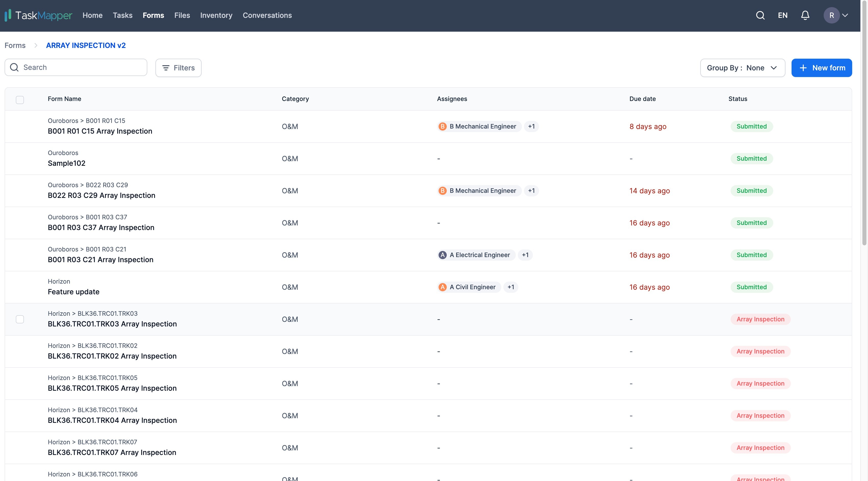This screenshot has width=868, height=481.
Task: Open BLK36.TRC01.TRK03 Array Inspection form
Action: 112,324
